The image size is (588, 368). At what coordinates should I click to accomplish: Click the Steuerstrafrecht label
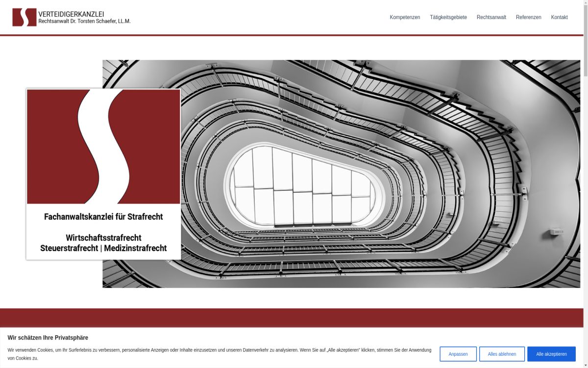(69, 248)
